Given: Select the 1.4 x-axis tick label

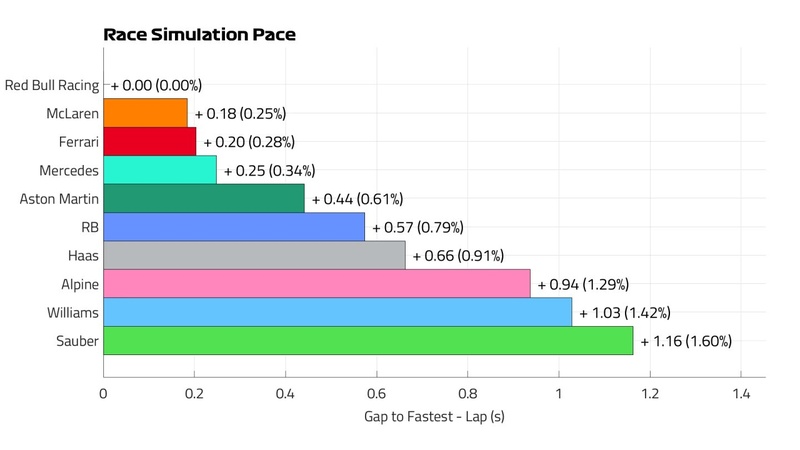Looking at the screenshot, I should (741, 394).
